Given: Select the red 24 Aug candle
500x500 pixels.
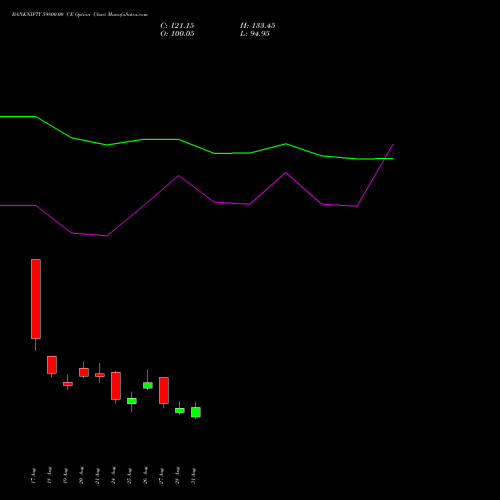Looking at the screenshot, I should (116, 386).
